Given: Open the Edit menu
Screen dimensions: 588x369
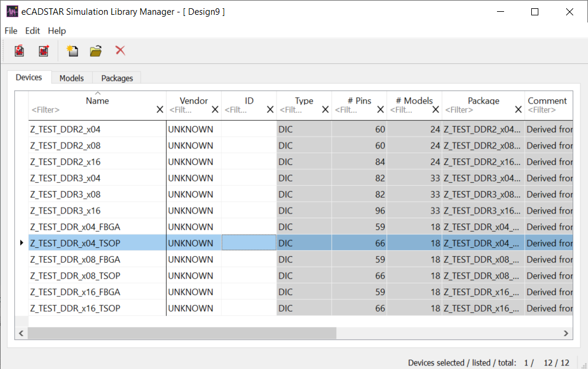Looking at the screenshot, I should (x=33, y=31).
